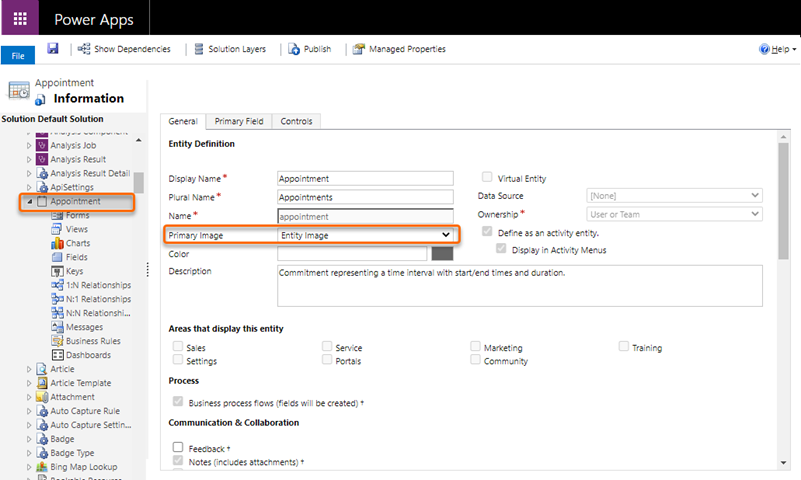
Task: Expand the Attachment node arrow
Action: point(29,397)
